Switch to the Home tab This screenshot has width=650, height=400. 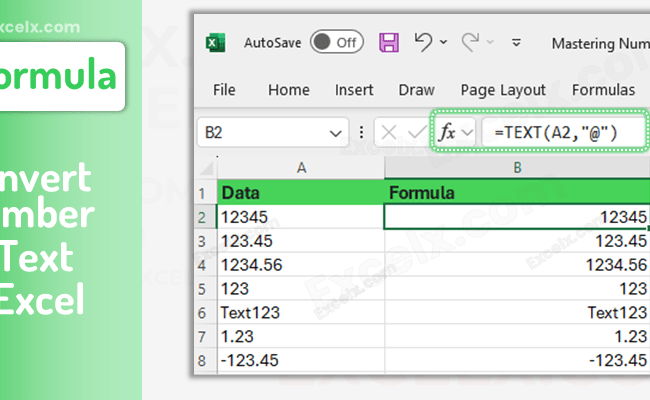[x=289, y=90]
